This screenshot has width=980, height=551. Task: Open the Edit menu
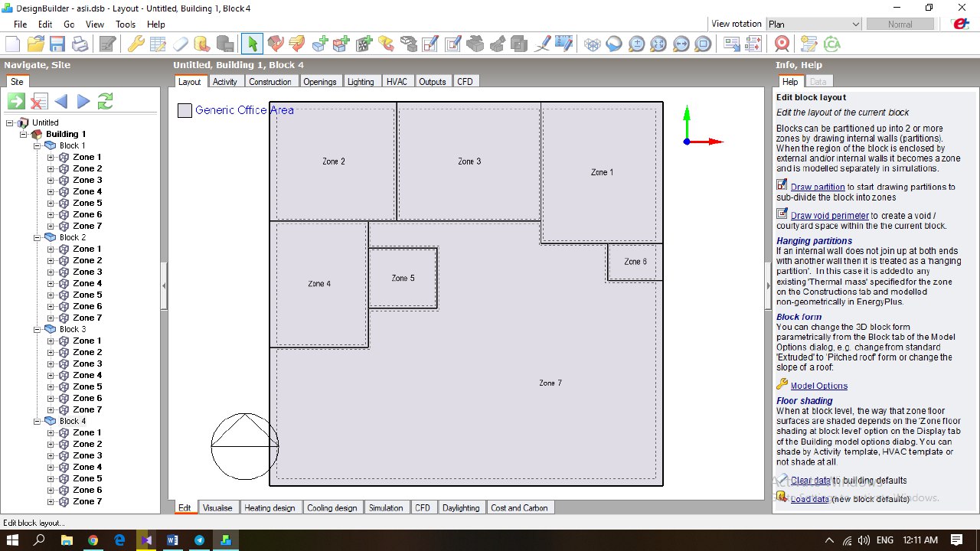pyautogui.click(x=45, y=24)
